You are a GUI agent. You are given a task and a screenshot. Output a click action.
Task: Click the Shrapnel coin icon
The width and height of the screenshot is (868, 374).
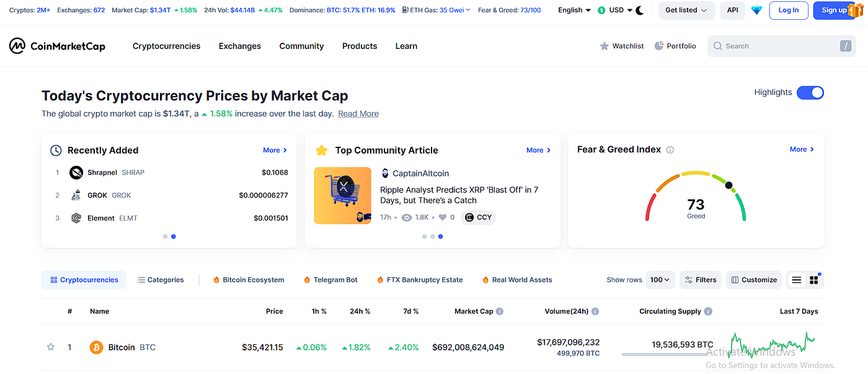coord(76,172)
